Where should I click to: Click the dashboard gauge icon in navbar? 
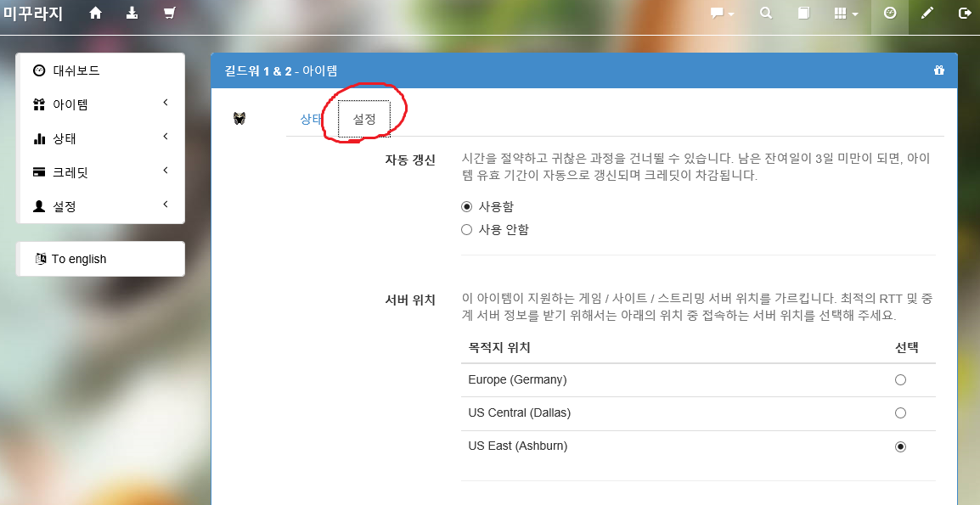[x=890, y=13]
